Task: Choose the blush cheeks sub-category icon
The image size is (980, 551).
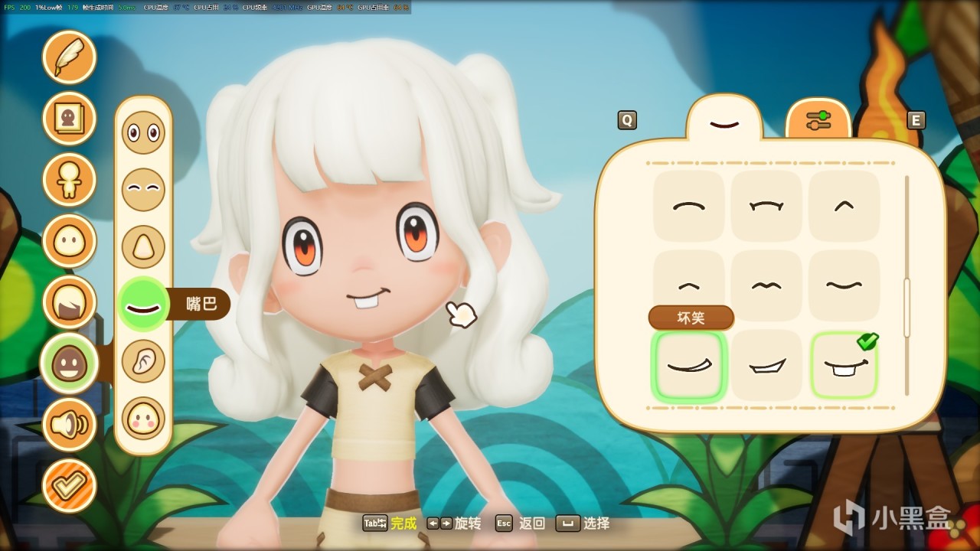Action: point(143,419)
